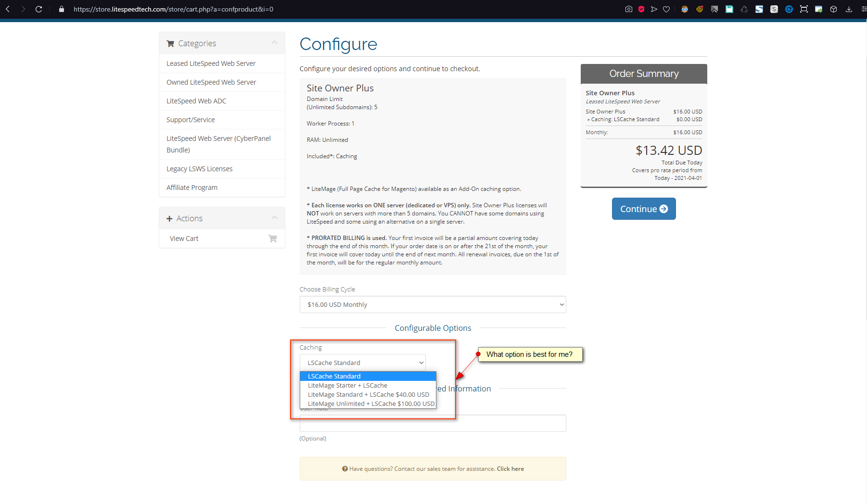Click the padlock site security icon

[62, 9]
